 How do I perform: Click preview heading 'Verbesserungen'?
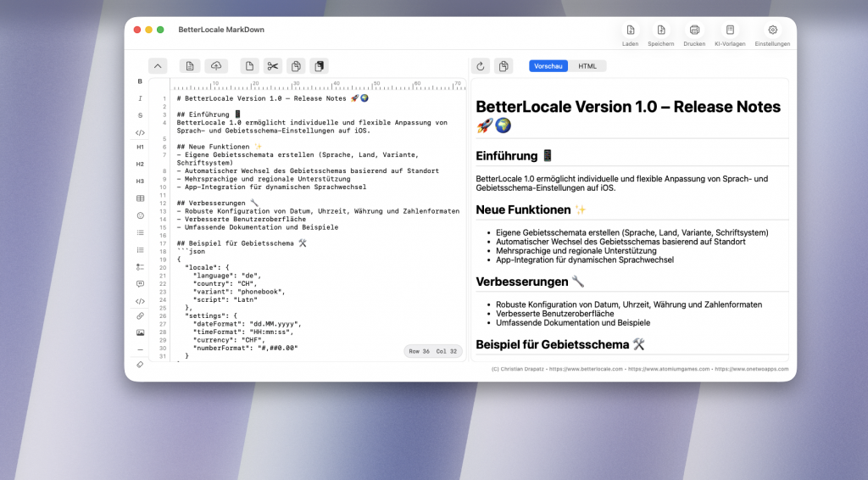click(530, 282)
